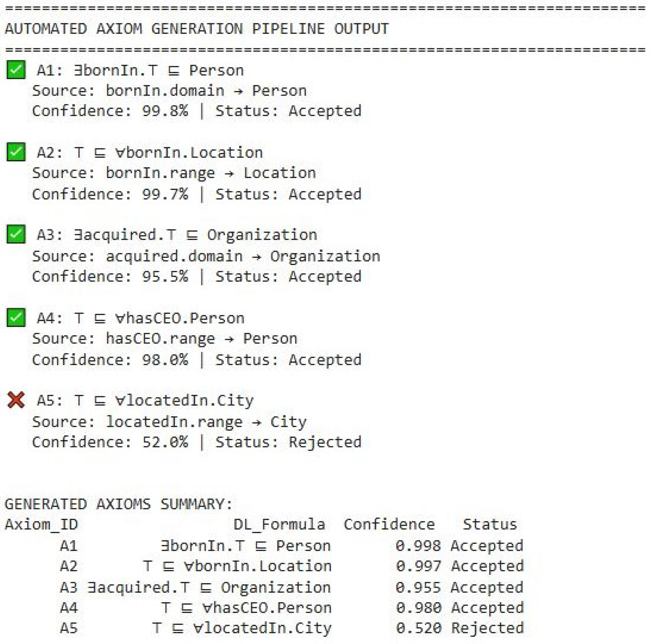Click the Status column header in summary
The image size is (652, 644).
tap(489, 525)
